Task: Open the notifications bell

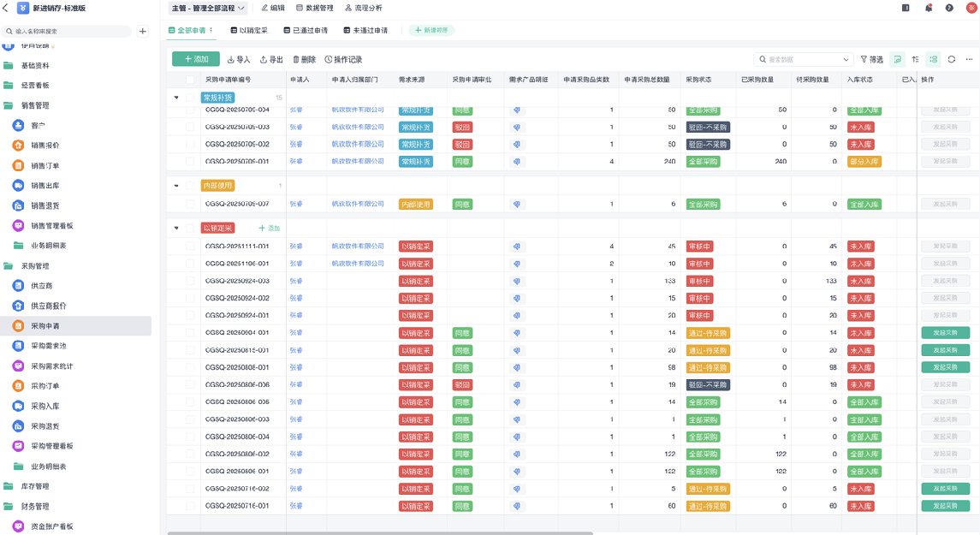Action: [929, 8]
